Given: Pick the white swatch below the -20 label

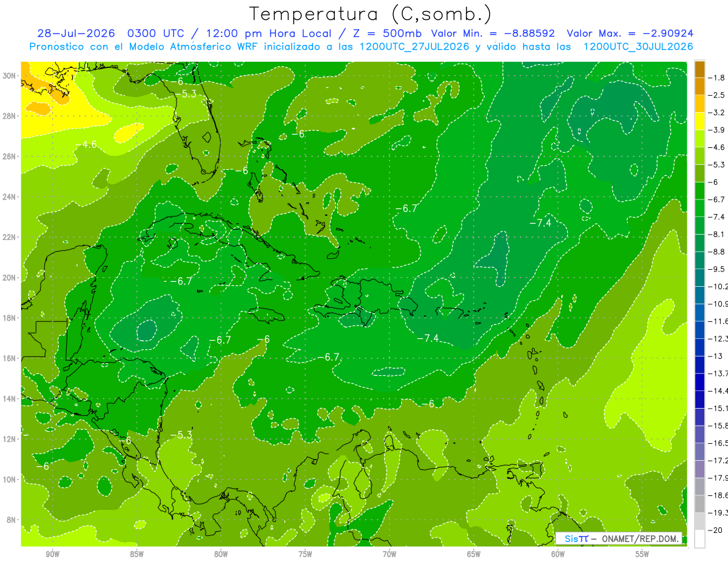Looking at the screenshot, I should (699, 539).
